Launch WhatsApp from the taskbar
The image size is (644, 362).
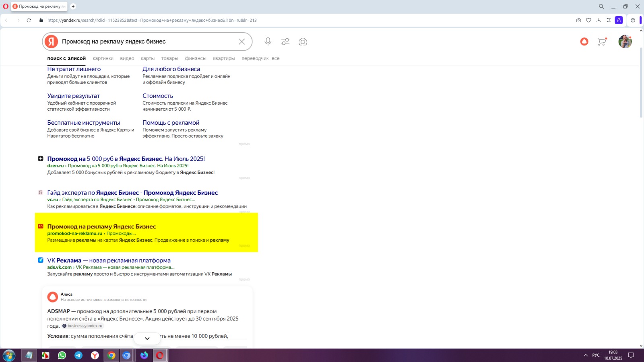tap(62, 356)
